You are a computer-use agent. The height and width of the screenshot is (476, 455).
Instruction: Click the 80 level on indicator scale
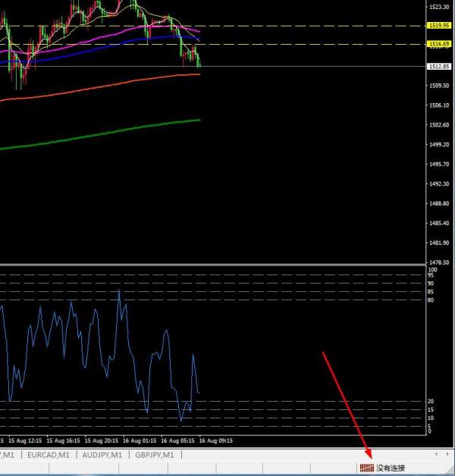coord(430,300)
